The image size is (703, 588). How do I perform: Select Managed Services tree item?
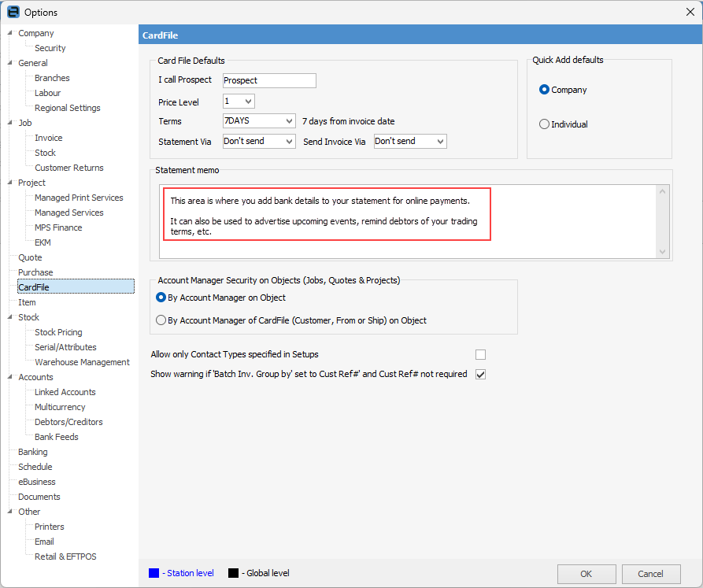click(69, 213)
